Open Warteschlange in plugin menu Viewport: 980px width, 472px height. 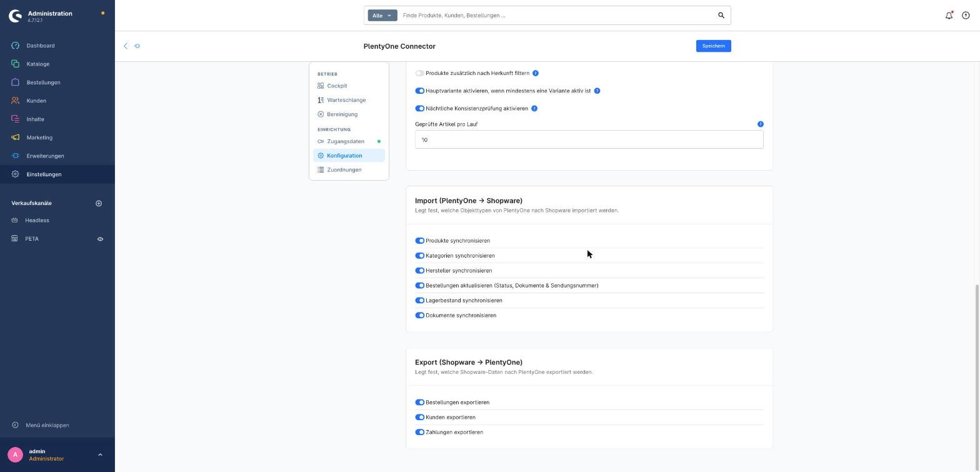pos(349,100)
